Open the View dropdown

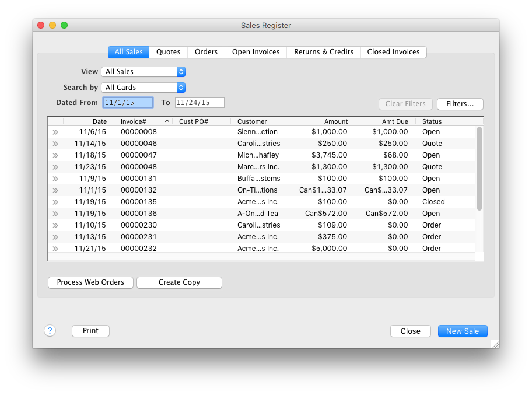coord(143,72)
